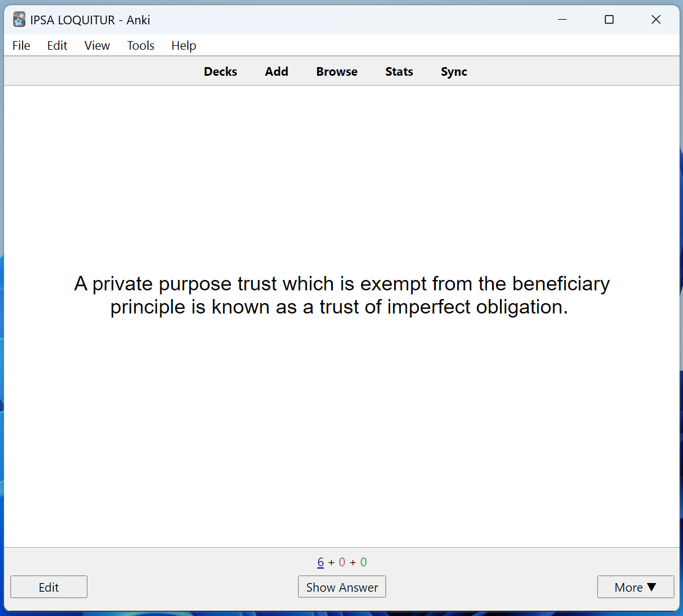
Task: Open the Edit menu in the menu bar
Action: pyautogui.click(x=57, y=45)
